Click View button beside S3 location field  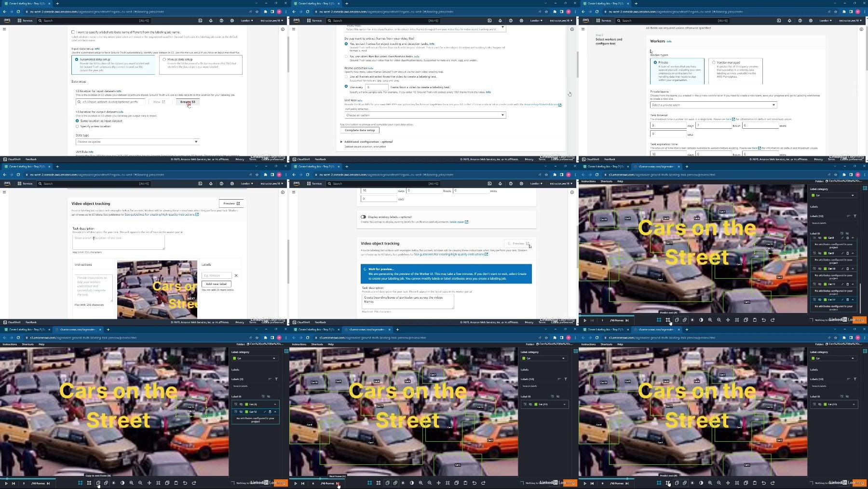159,102
